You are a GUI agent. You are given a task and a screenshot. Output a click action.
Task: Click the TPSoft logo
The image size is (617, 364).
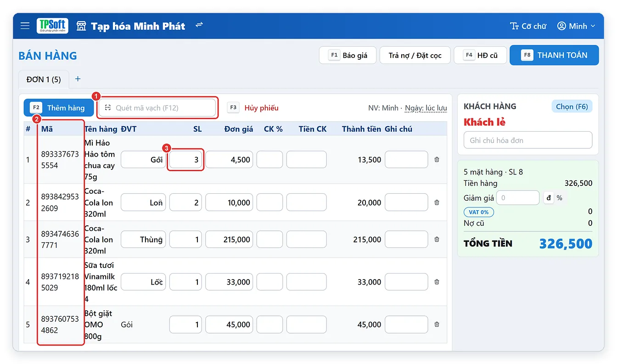52,26
